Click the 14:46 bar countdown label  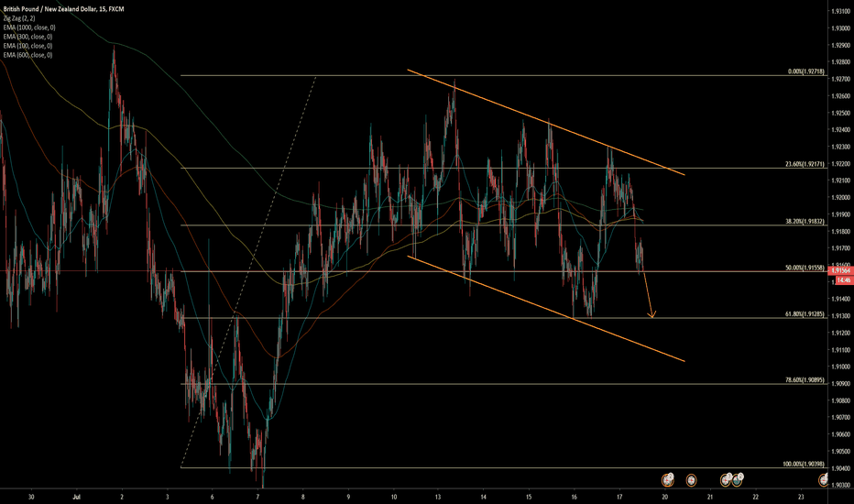click(844, 280)
